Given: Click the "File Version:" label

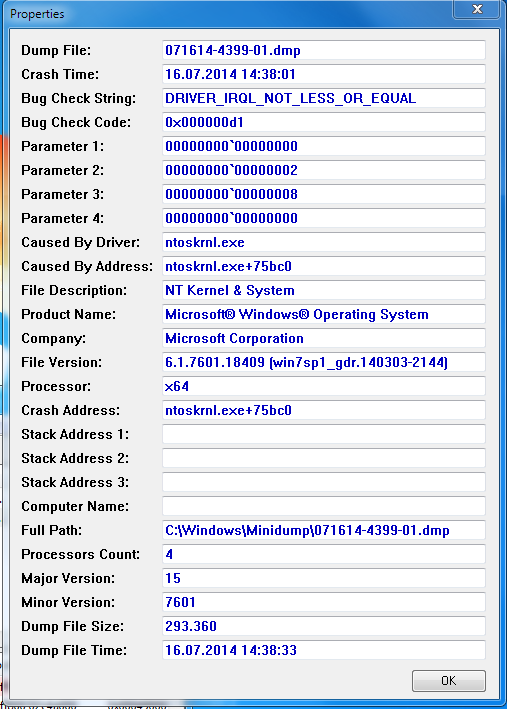Looking at the screenshot, I should [62, 362].
